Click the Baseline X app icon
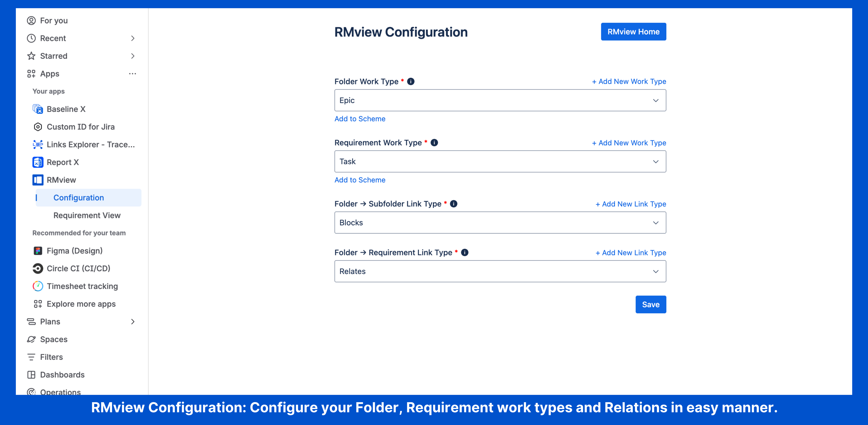Viewport: 868px width, 425px height. click(x=38, y=109)
